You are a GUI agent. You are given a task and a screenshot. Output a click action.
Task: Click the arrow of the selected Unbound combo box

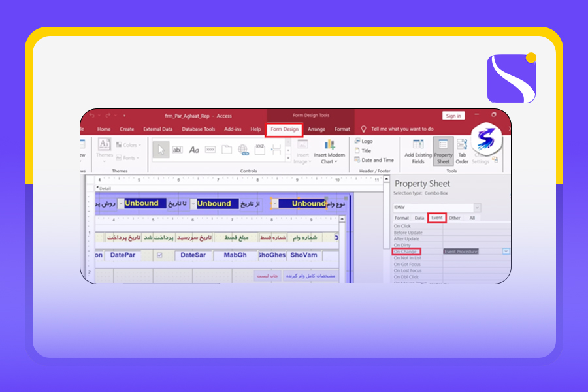pyautogui.click(x=274, y=203)
